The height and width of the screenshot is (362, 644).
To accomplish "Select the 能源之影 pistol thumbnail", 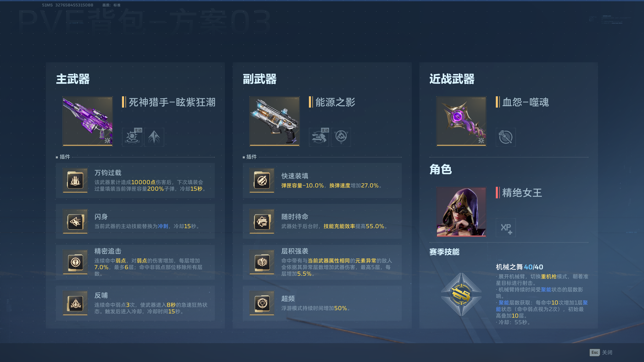I will (x=274, y=121).
